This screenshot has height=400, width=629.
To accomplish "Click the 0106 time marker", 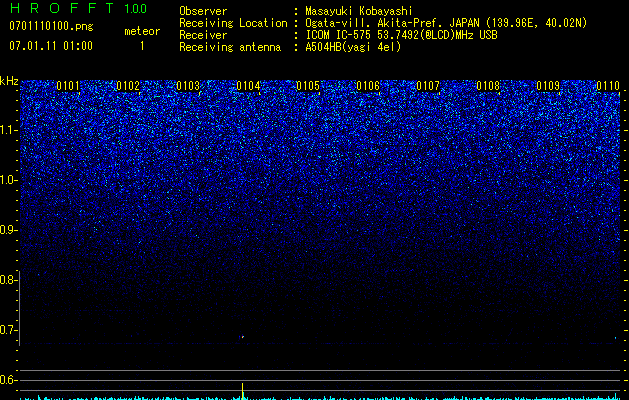I will tap(368, 86).
